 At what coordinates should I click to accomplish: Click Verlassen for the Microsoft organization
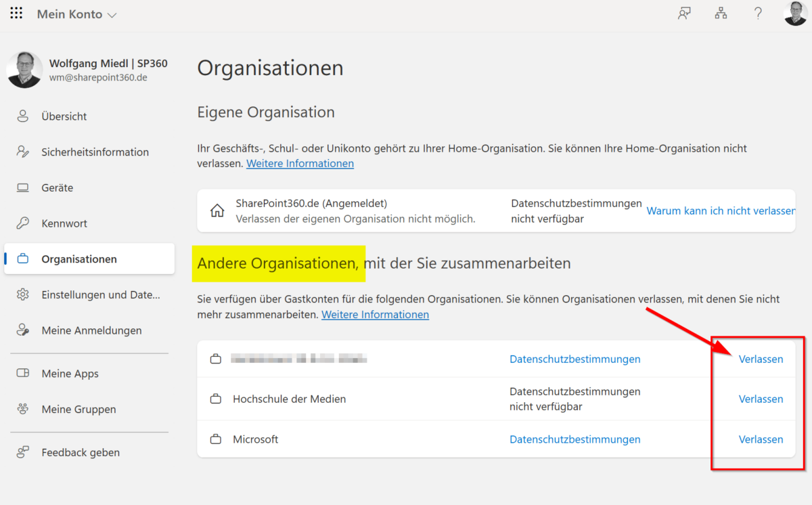click(761, 439)
